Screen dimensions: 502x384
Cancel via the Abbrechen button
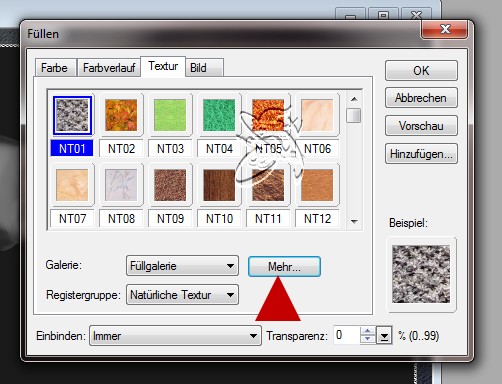point(421,98)
